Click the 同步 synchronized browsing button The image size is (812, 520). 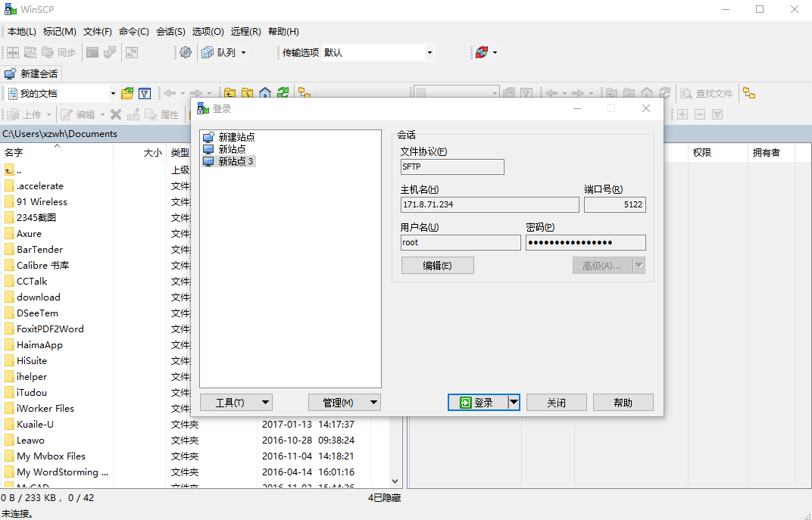[59, 52]
